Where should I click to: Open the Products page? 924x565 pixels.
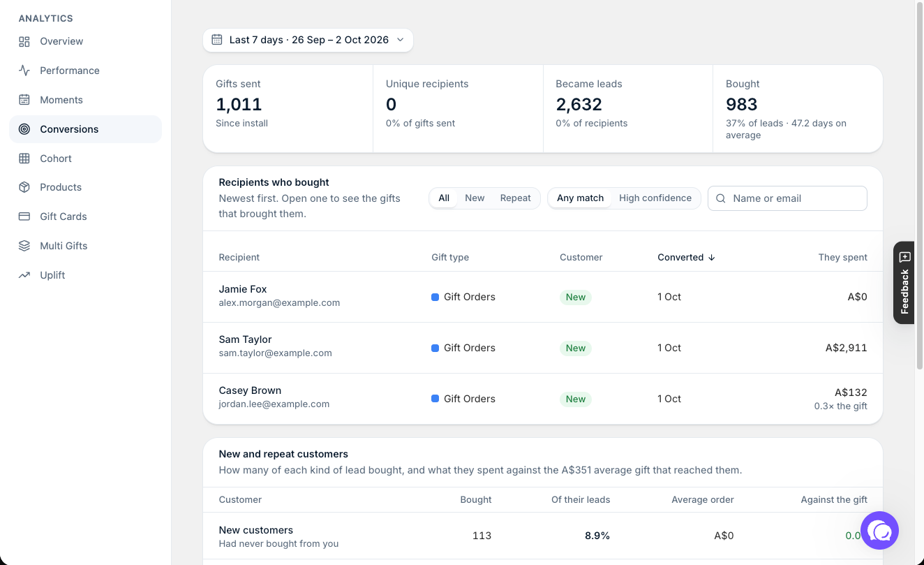85,187
